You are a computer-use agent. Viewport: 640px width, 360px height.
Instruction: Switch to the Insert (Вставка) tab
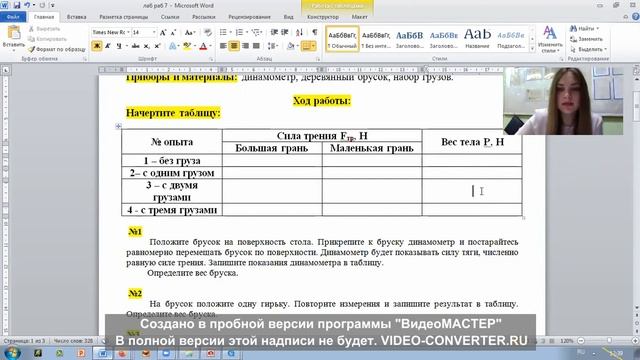point(76,17)
